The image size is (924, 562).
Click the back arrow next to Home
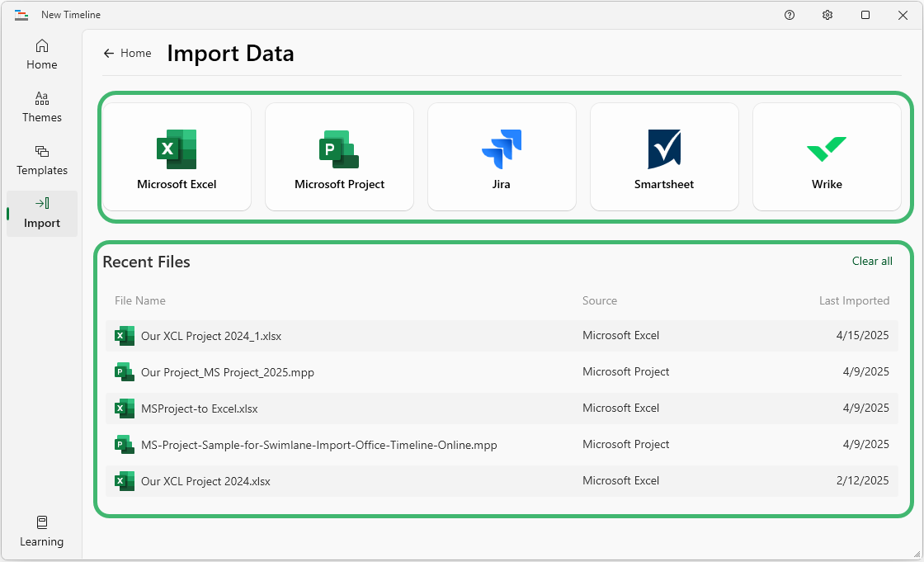coord(109,54)
